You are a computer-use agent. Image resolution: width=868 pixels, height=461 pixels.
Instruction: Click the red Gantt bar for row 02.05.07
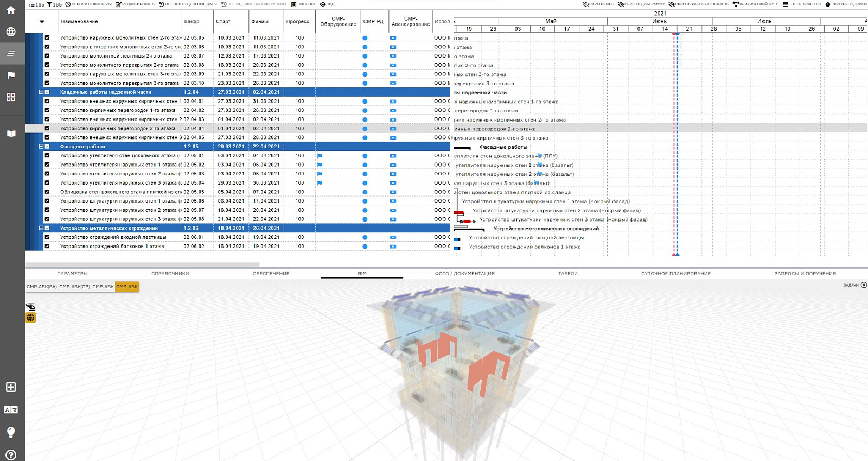point(459,212)
